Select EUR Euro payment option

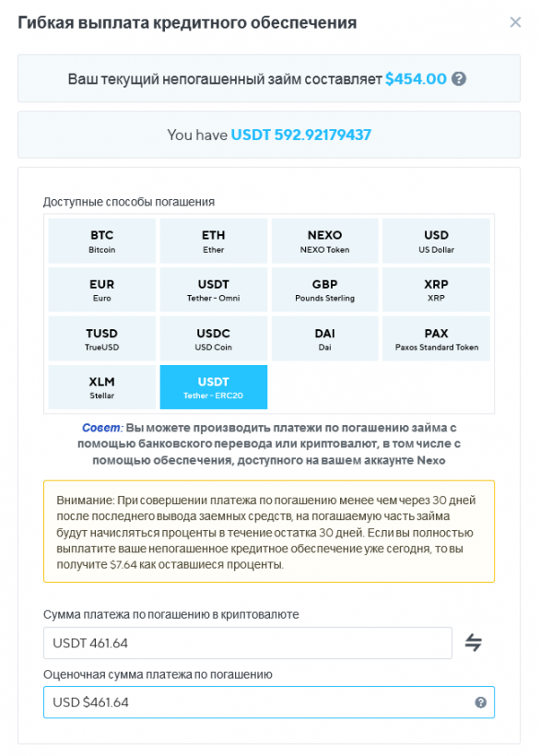tap(100, 287)
